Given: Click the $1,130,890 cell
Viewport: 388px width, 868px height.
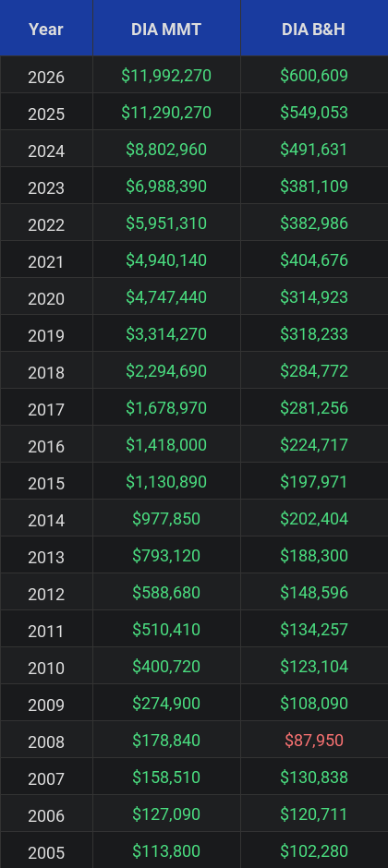Looking at the screenshot, I should pos(166,482).
